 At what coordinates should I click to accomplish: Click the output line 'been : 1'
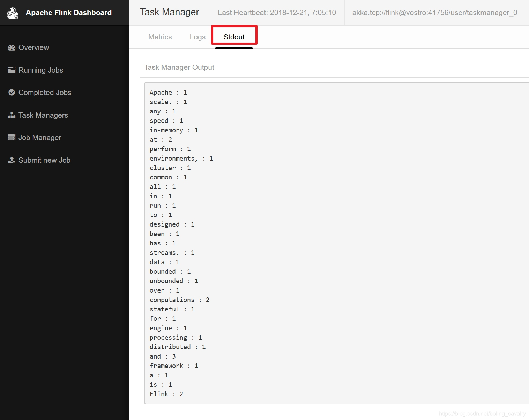pos(165,234)
